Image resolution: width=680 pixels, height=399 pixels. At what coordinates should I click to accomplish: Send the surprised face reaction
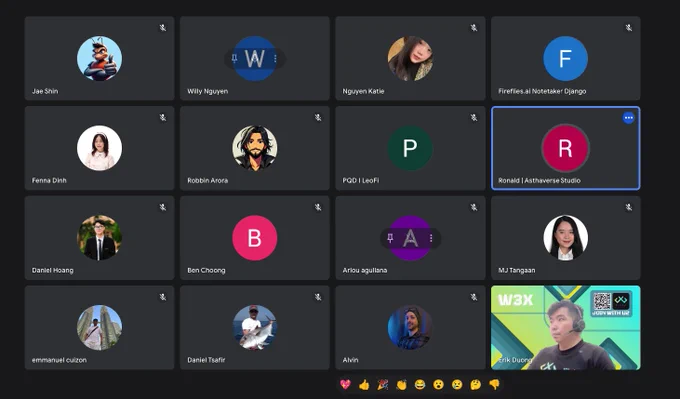438,384
